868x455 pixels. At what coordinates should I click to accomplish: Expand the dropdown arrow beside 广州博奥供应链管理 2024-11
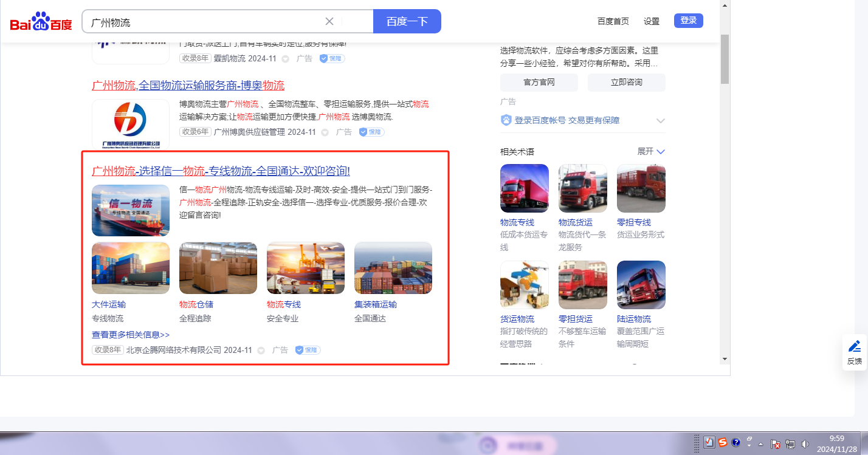[325, 132]
